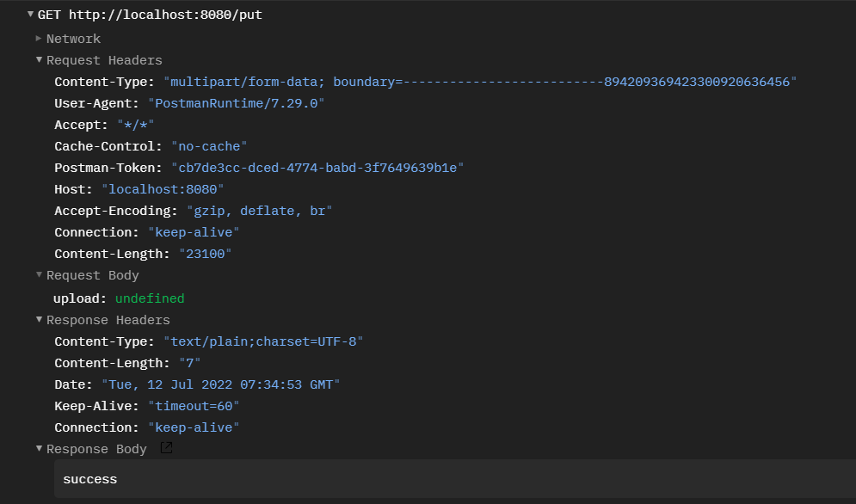
Task: Collapse the Request Headers section
Action: coord(39,60)
